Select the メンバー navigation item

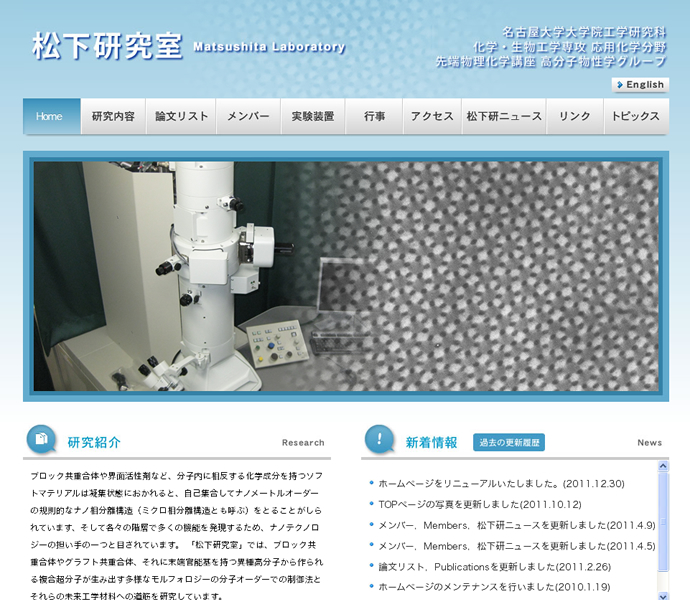tap(248, 116)
